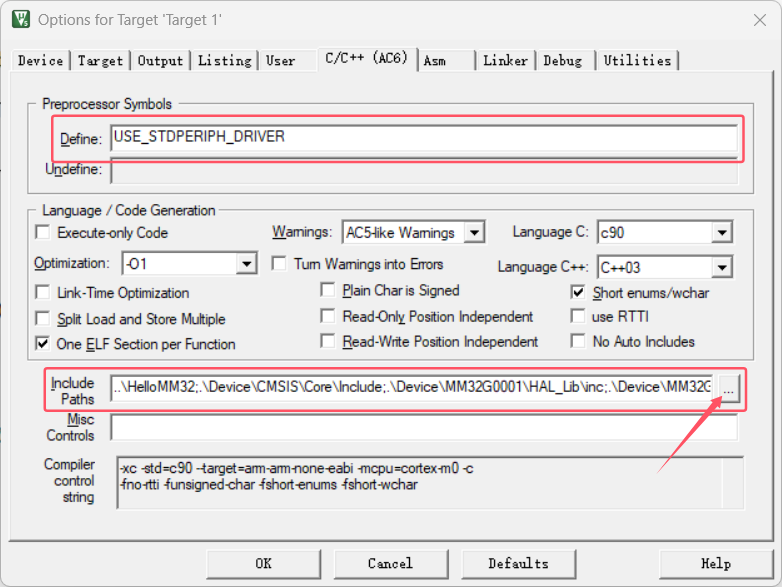Open the Language C dropdown
The width and height of the screenshot is (782, 587).
pyautogui.click(x=721, y=233)
